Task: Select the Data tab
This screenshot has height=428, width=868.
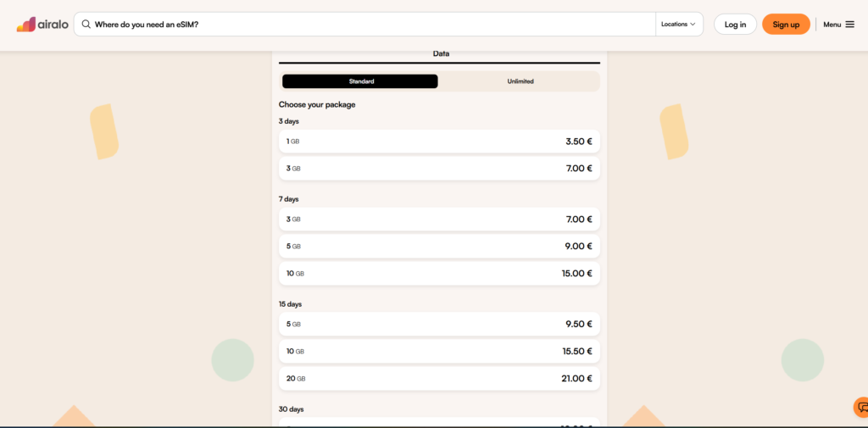Action: 440,54
